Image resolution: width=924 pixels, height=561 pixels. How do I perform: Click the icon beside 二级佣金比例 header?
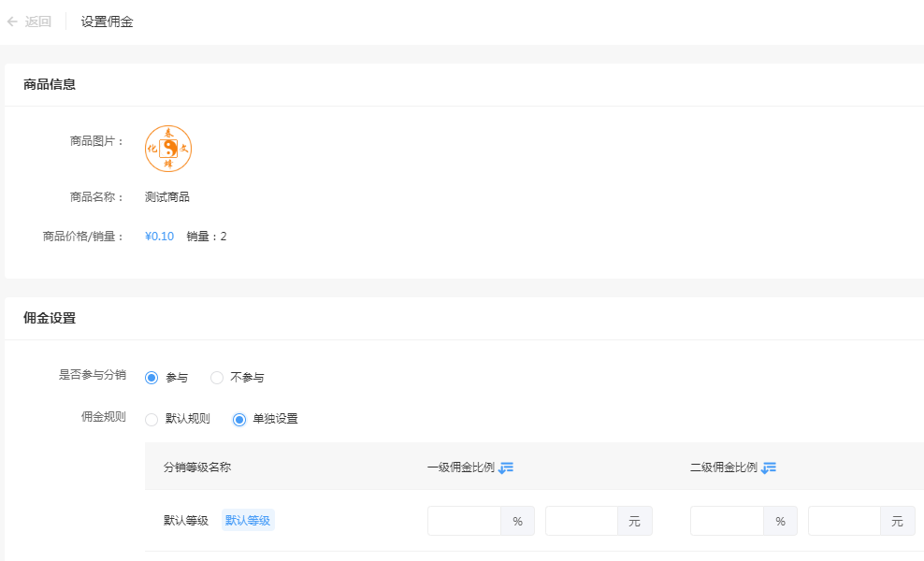(769, 467)
